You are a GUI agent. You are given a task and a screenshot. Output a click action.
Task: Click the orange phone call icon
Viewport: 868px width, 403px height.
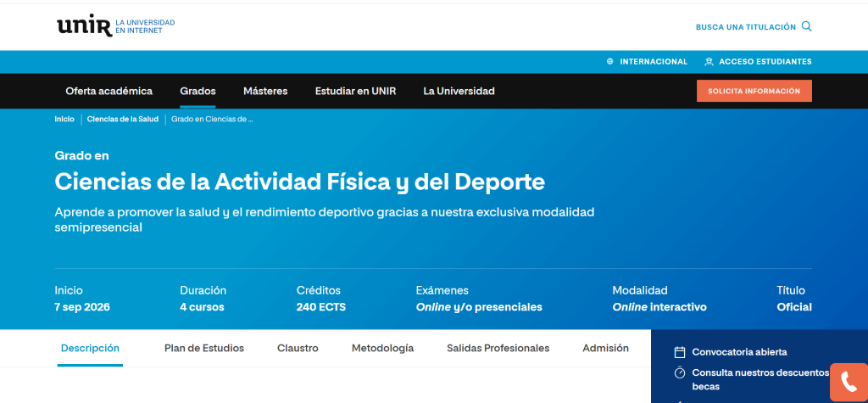[x=849, y=383]
